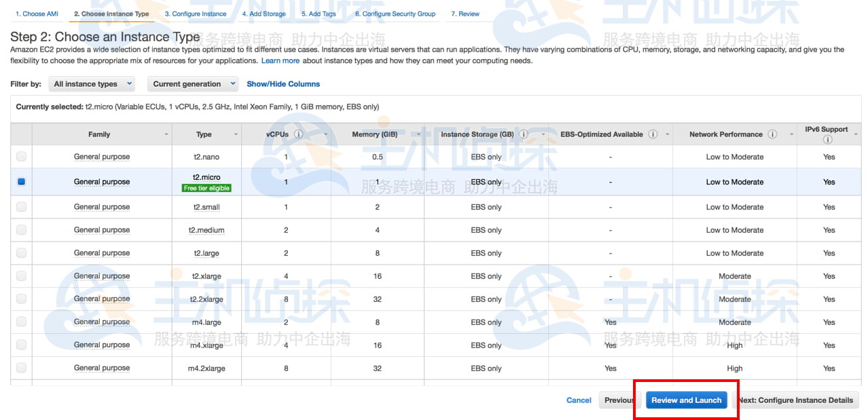Click Show/Hide Columns link
This screenshot has height=420, width=868.
point(283,84)
